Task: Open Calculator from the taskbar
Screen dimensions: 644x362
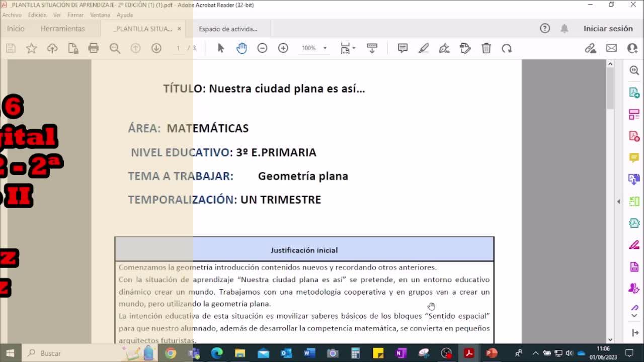Action: click(355, 353)
